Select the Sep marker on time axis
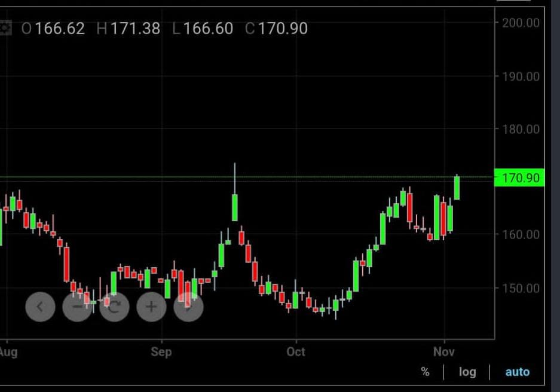The height and width of the screenshot is (392, 560). (161, 351)
